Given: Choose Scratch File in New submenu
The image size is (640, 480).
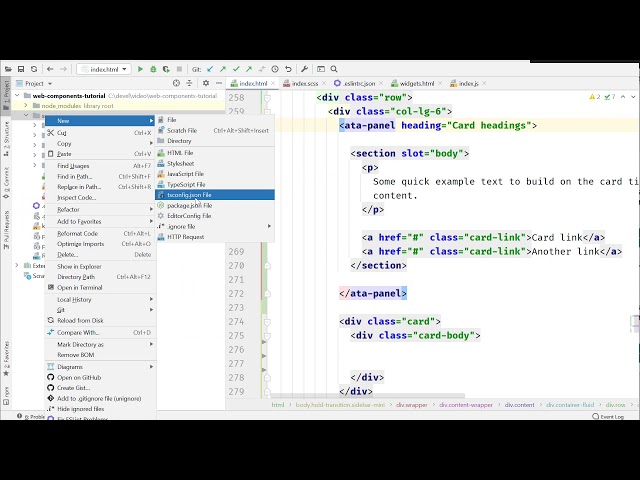Looking at the screenshot, I should 215,131.
